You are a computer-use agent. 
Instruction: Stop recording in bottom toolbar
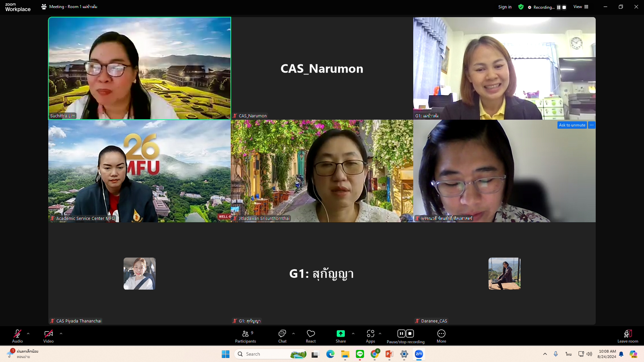pyautogui.click(x=410, y=334)
